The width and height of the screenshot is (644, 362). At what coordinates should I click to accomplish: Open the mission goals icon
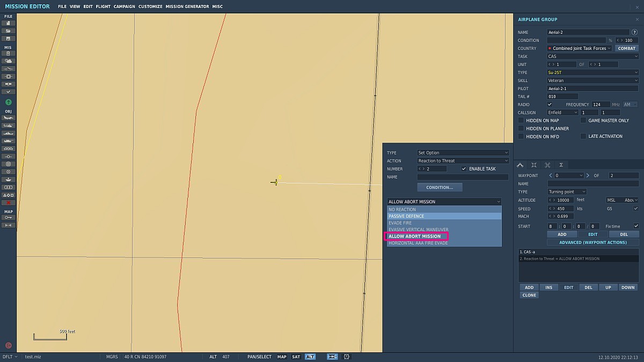pos(8,77)
